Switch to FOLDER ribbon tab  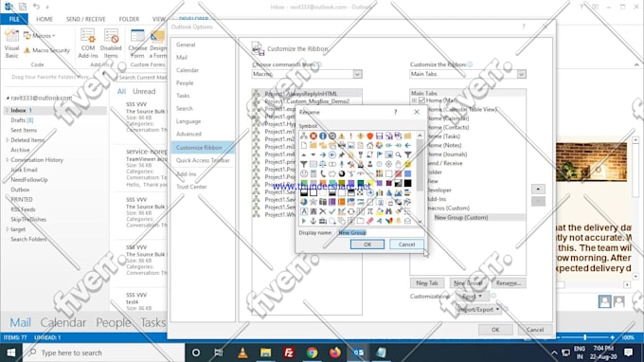tap(129, 19)
